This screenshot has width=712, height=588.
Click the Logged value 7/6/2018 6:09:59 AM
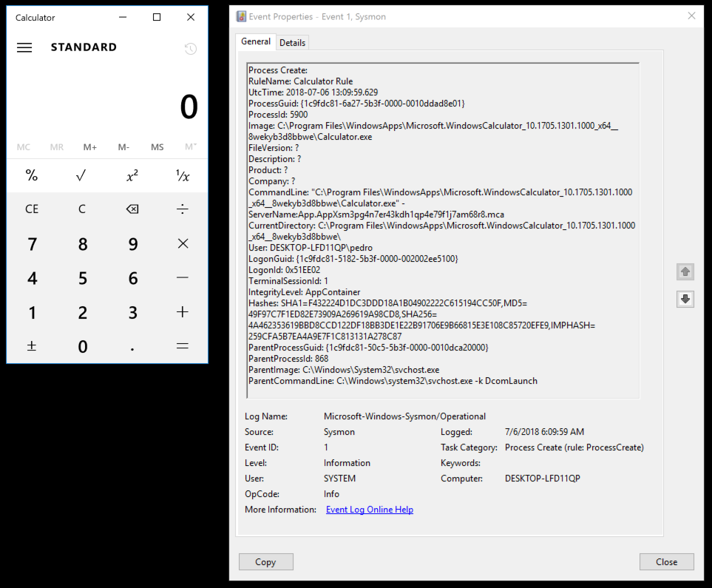coord(544,432)
